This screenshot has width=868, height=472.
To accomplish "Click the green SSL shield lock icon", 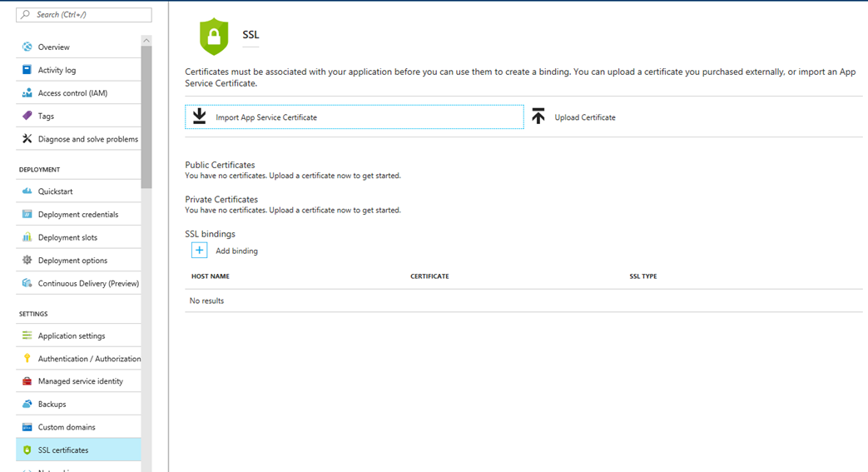I will 214,37.
